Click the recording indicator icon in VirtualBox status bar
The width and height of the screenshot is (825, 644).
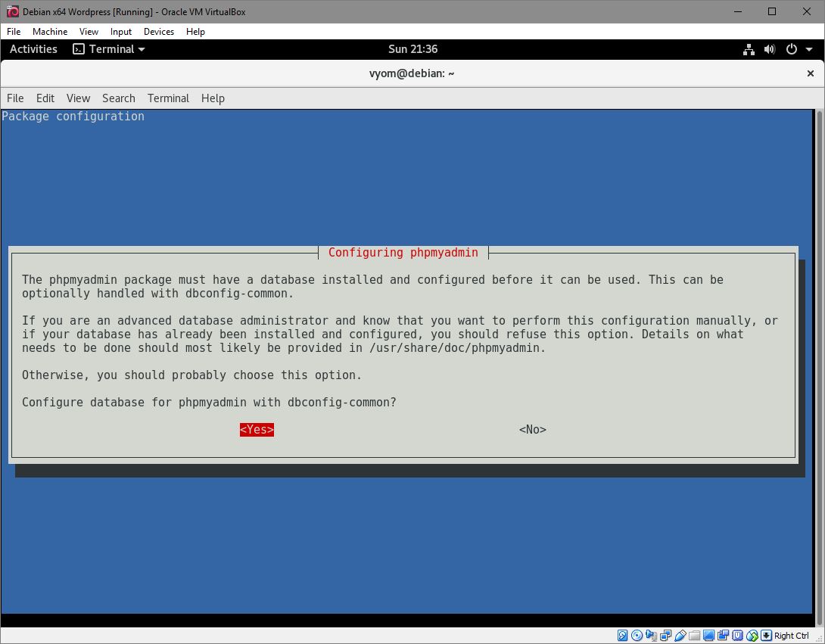pyautogui.click(x=723, y=636)
